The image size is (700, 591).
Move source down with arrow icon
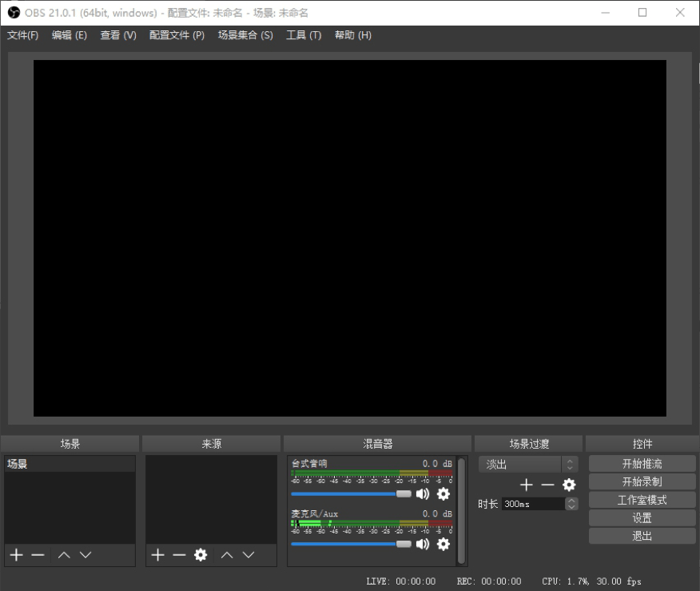click(x=249, y=555)
